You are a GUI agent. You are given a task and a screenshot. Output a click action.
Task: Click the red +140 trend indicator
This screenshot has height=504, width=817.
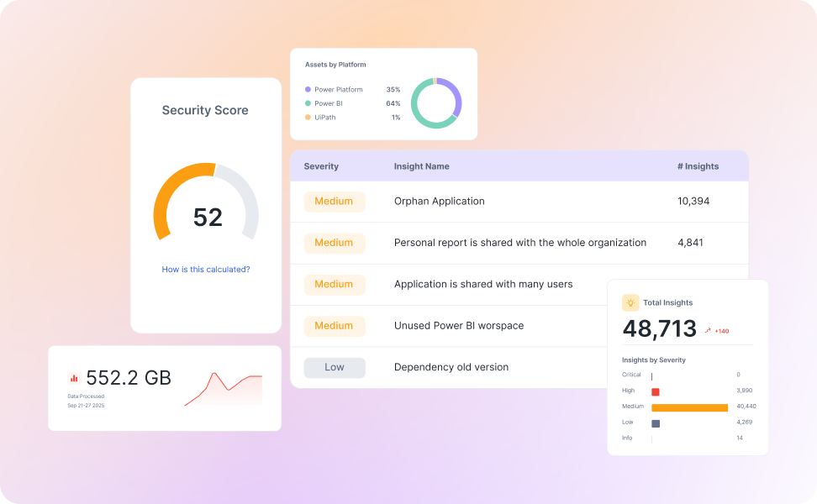tap(720, 331)
